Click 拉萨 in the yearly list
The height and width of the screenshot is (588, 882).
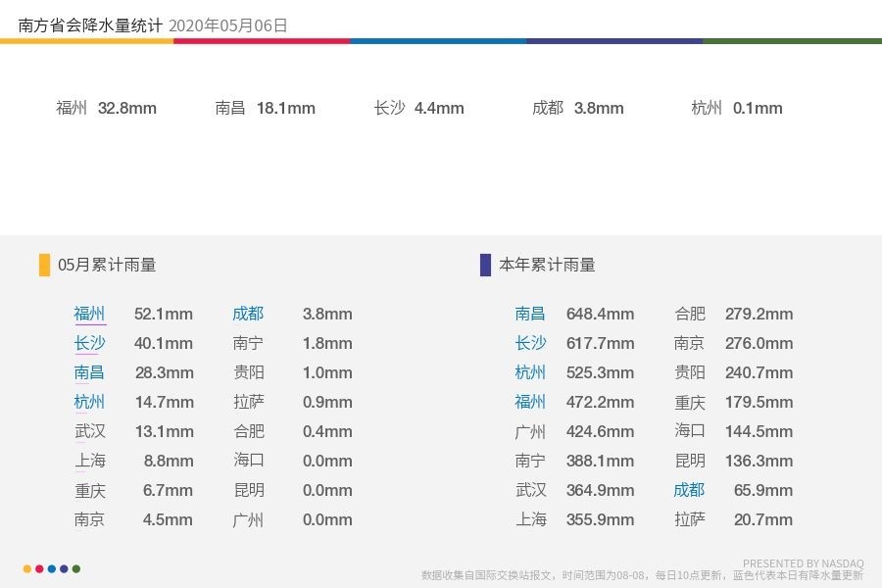690,519
